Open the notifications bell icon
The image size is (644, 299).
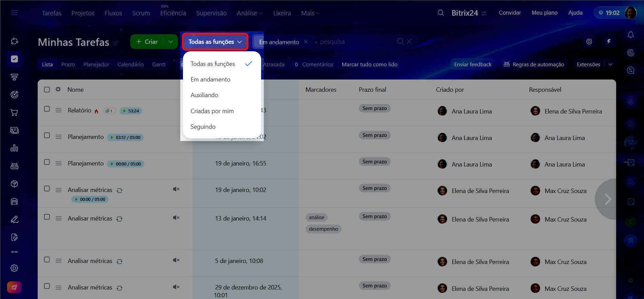pos(630,35)
